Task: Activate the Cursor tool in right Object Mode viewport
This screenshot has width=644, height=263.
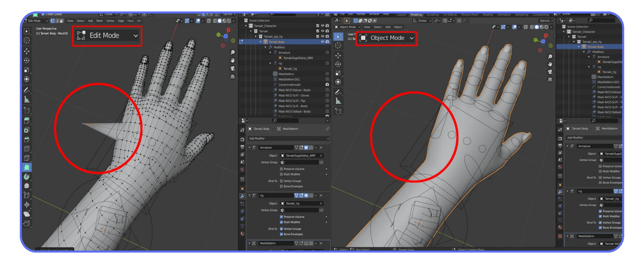Action: [338, 45]
